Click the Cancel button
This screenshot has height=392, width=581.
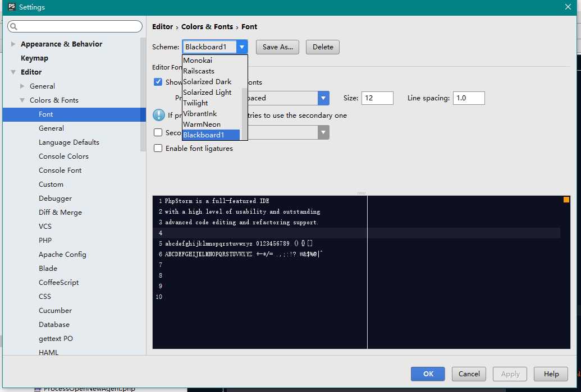469,374
